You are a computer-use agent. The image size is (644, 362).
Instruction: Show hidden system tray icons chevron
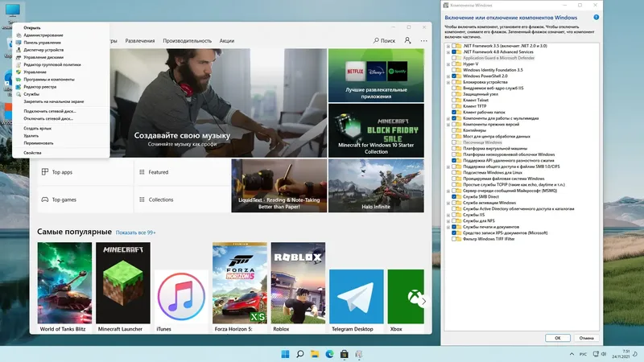point(572,354)
